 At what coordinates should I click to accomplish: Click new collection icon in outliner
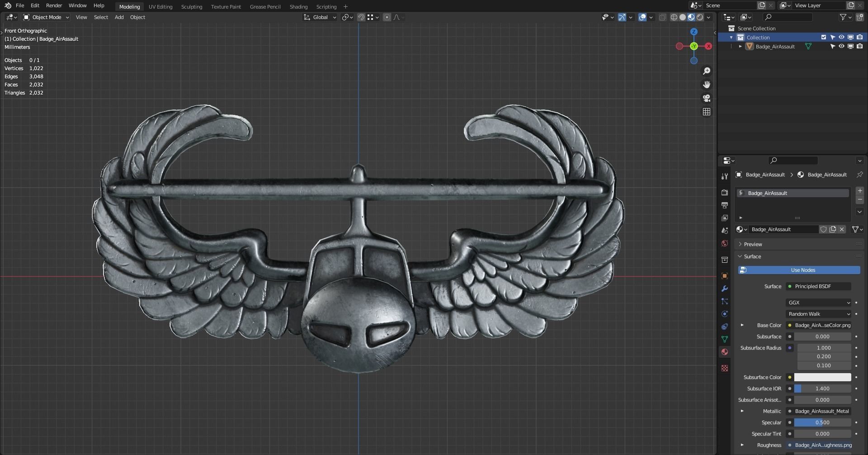point(860,17)
